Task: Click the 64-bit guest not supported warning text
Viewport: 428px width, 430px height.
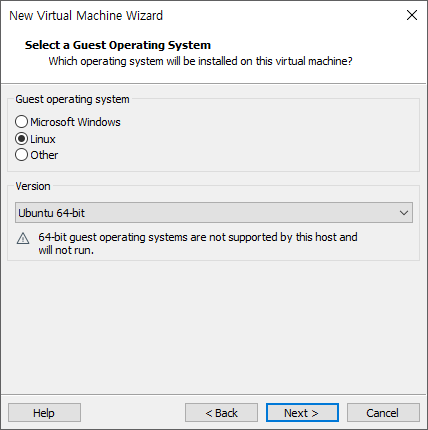Action: point(198,243)
